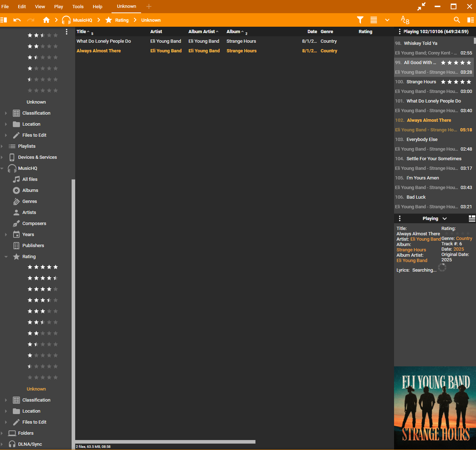This screenshot has width=476, height=450.
Task: Set five-star rating for Always Almost There
Action: click(x=468, y=234)
